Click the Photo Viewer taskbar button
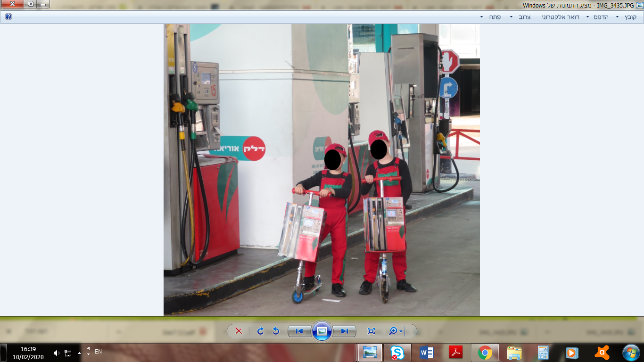This screenshot has width=644, height=362. tap(369, 353)
